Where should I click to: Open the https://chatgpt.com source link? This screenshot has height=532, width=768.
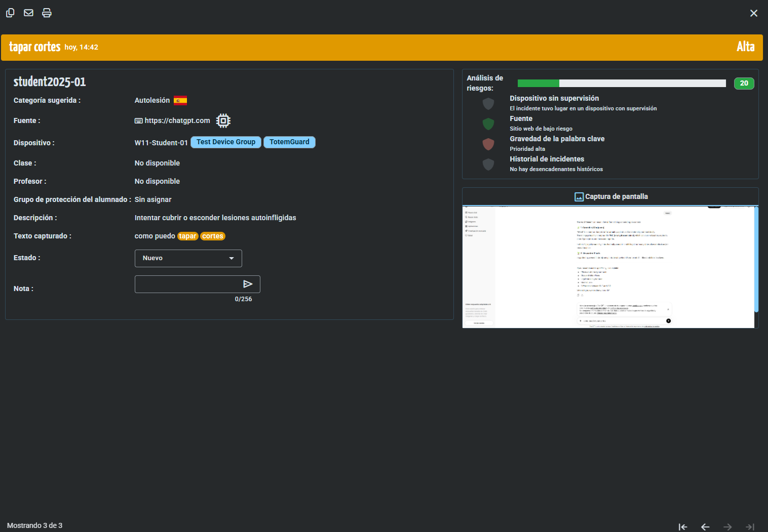(x=177, y=120)
